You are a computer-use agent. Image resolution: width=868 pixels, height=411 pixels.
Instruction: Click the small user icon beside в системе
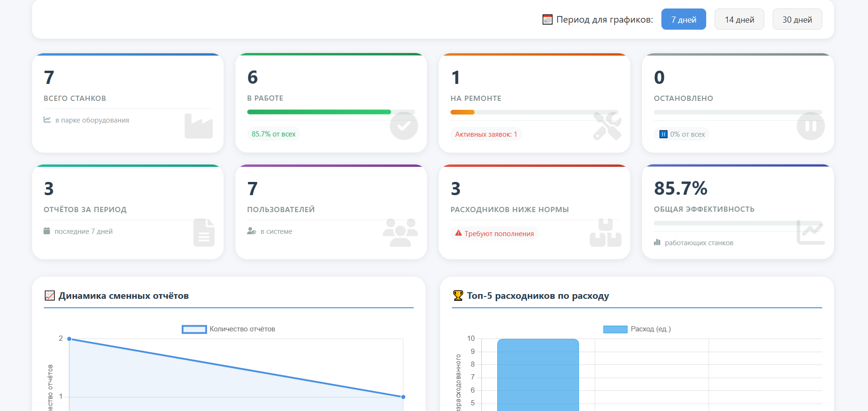(251, 231)
